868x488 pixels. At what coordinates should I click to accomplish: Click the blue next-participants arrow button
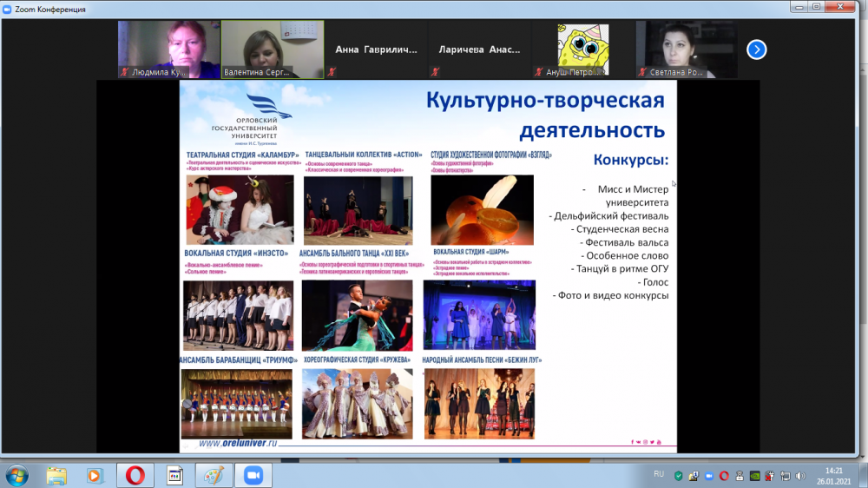click(757, 49)
